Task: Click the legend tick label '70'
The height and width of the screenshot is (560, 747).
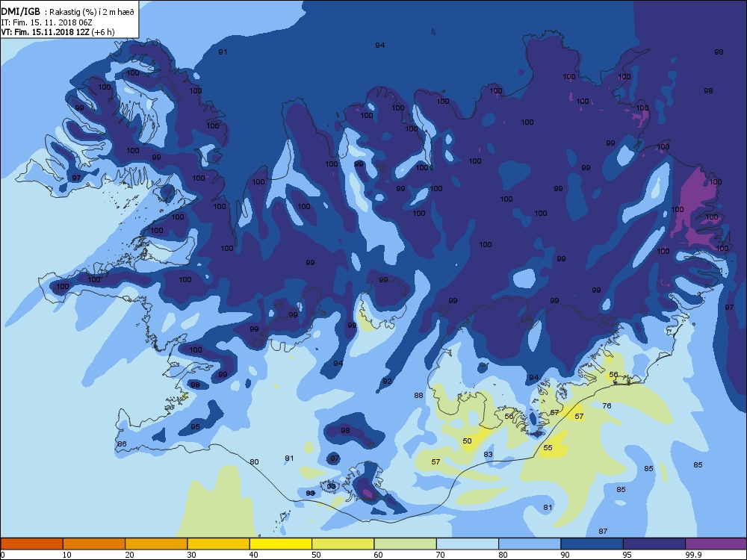Action: coord(440,555)
